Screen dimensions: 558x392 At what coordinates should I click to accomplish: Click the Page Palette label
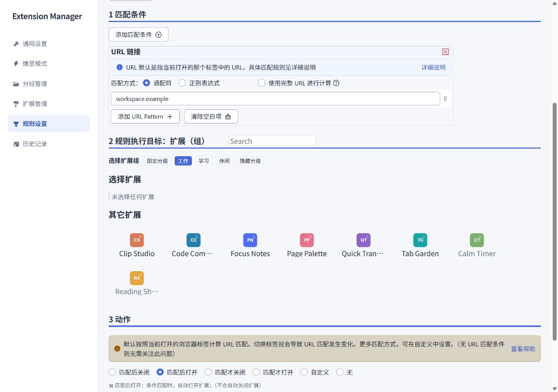click(307, 254)
